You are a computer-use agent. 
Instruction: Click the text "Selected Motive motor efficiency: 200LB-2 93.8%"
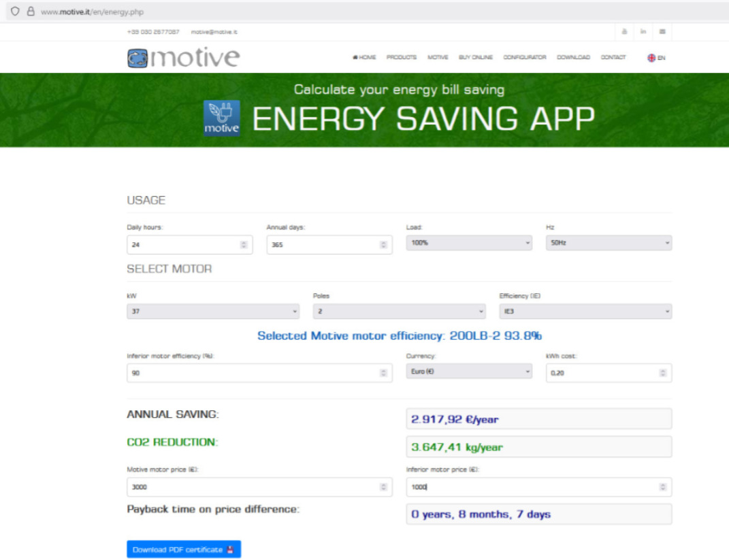[x=400, y=335]
